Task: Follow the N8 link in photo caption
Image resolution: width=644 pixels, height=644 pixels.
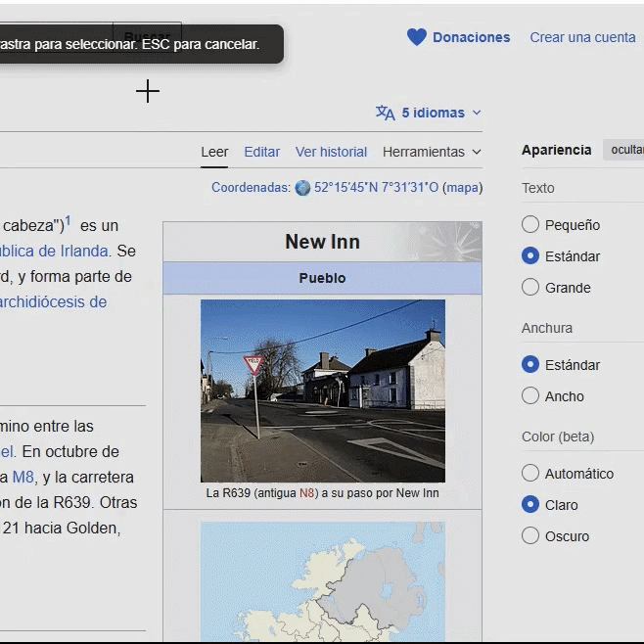Action: (307, 493)
